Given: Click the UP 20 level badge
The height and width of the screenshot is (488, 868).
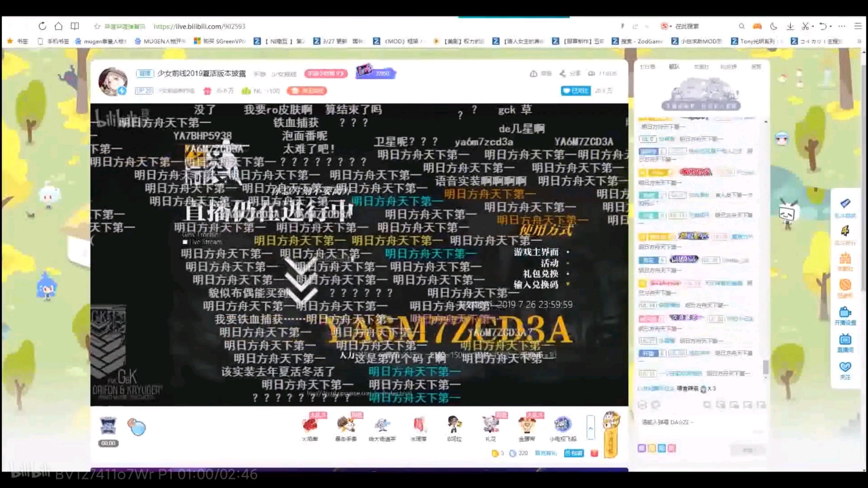Looking at the screenshot, I should (144, 91).
